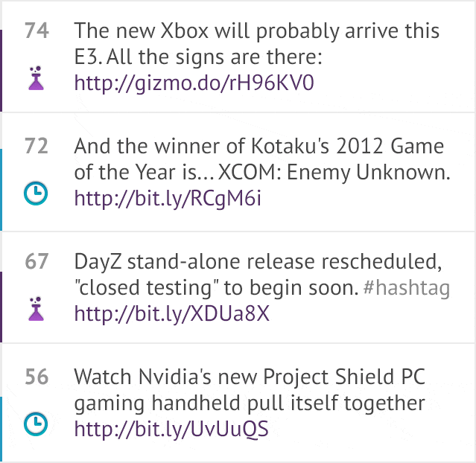This screenshot has height=463, width=476.
Task: Open the bit.ly/RCgM6i link
Action: 168,199
